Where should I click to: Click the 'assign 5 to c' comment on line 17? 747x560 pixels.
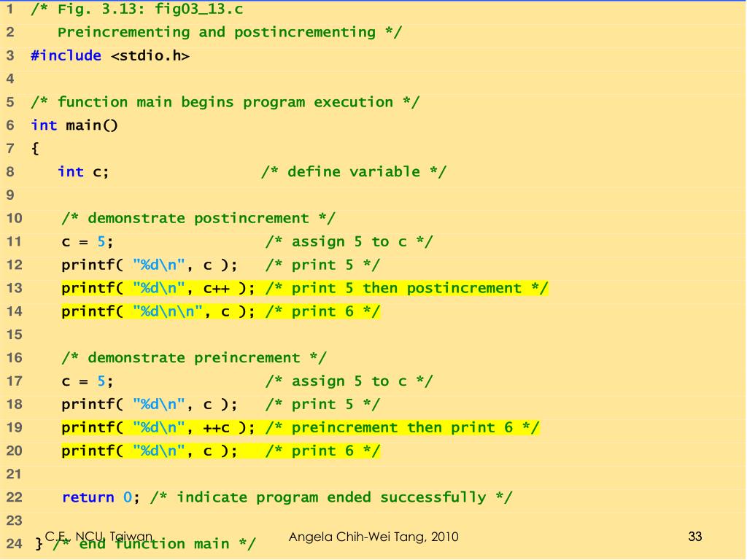tap(349, 381)
